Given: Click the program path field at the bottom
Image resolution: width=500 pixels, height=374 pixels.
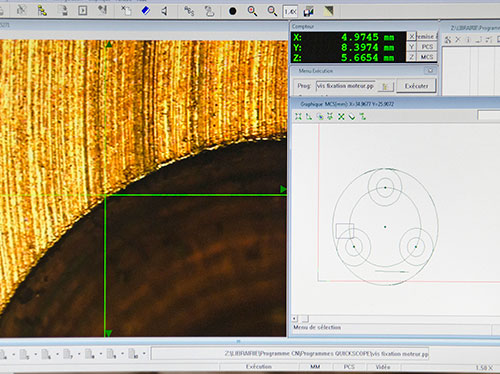Looking at the screenshot, I should 290,354.
